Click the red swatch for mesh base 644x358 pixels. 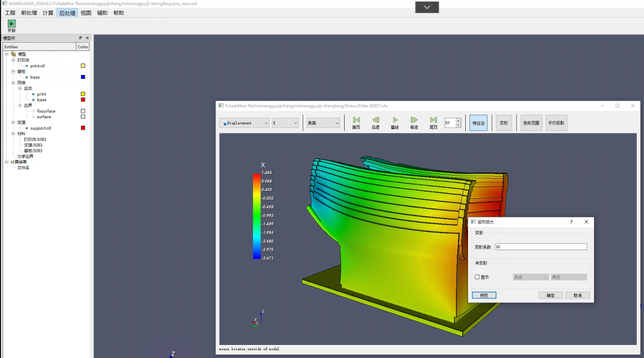click(x=83, y=99)
